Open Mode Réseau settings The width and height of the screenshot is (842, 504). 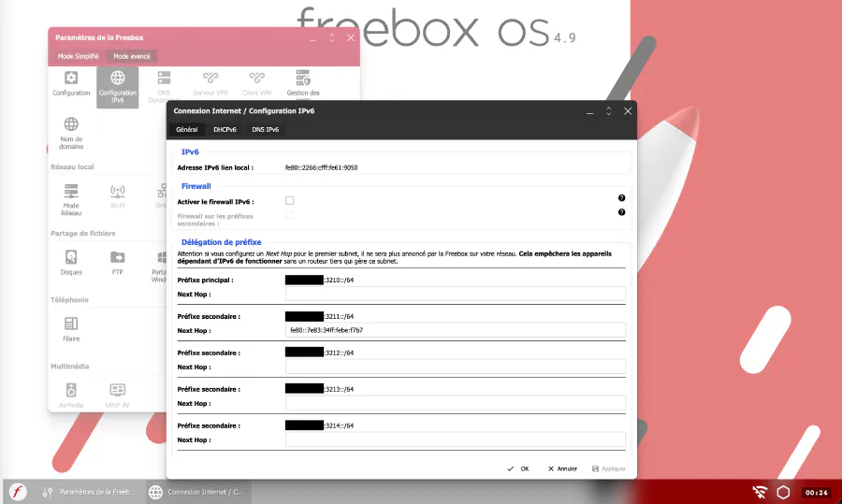[71, 197]
